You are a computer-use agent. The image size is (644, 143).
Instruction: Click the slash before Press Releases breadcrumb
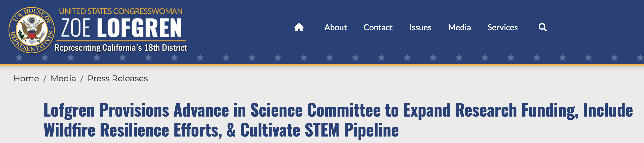click(x=82, y=78)
